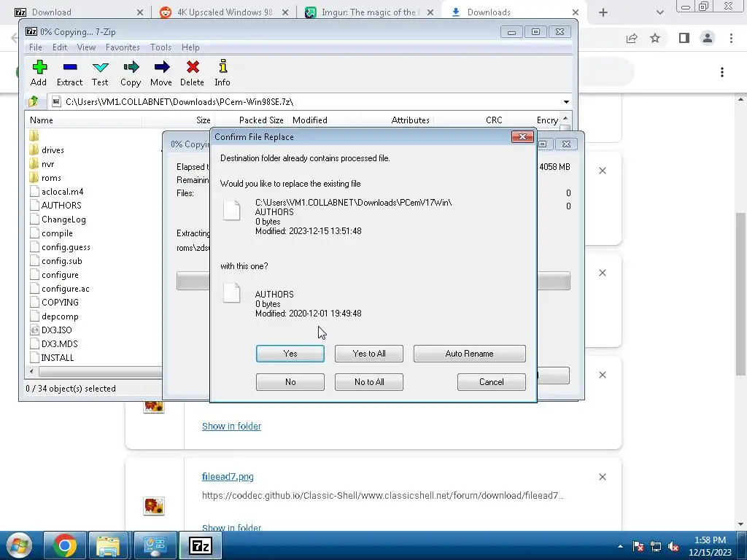Click the Action Center flag icon
The image size is (747, 560).
tap(638, 547)
